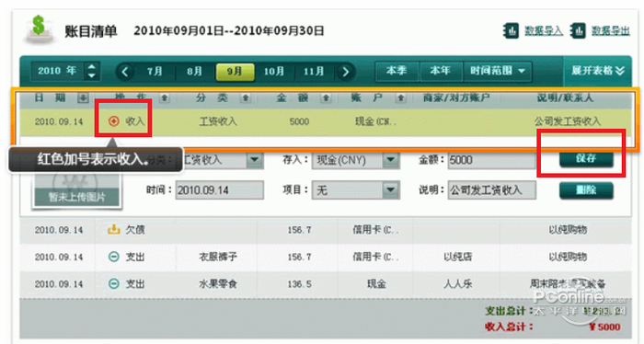Select the 10月 month tab
The height and width of the screenshot is (344, 644).
pyautogui.click(x=274, y=72)
